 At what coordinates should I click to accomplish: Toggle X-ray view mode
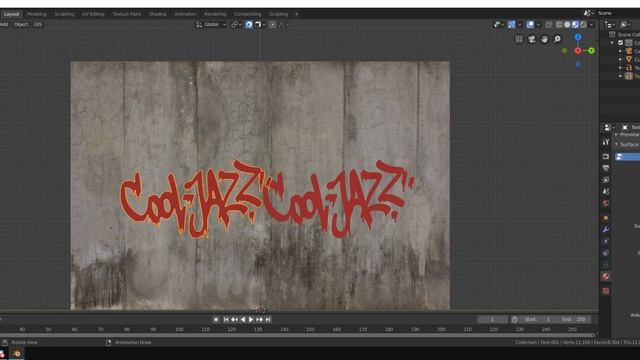coord(549,25)
